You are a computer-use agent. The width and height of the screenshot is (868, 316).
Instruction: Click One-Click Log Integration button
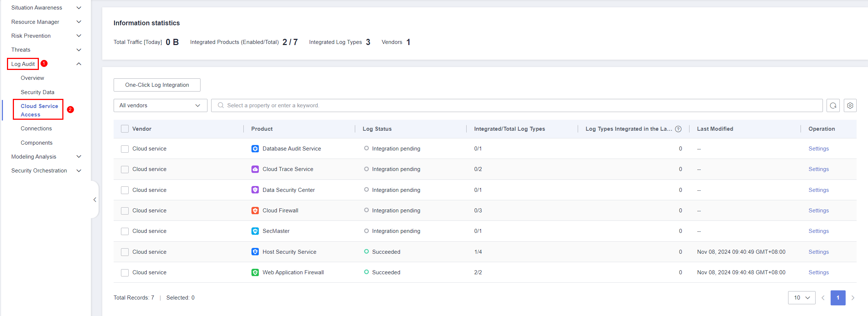coord(157,85)
